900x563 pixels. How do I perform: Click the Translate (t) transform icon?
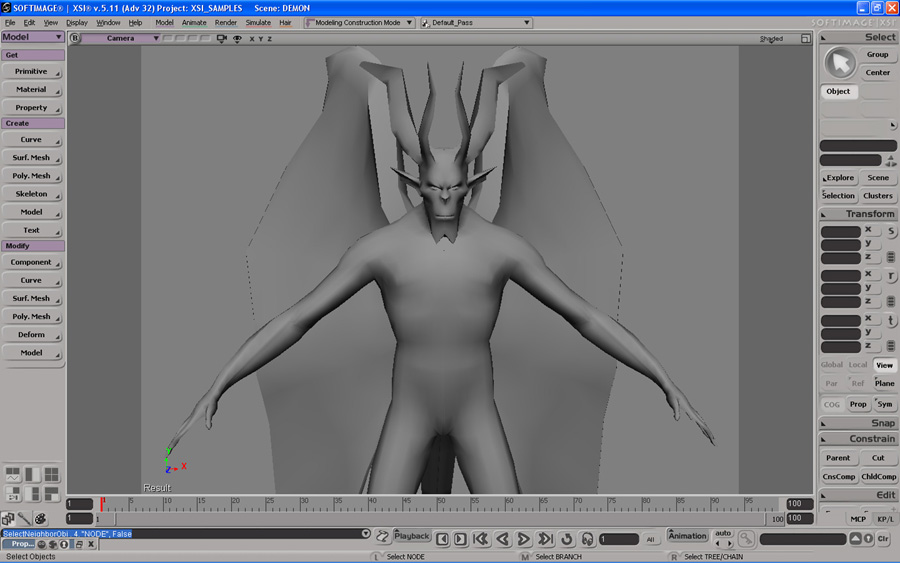pyautogui.click(x=891, y=321)
